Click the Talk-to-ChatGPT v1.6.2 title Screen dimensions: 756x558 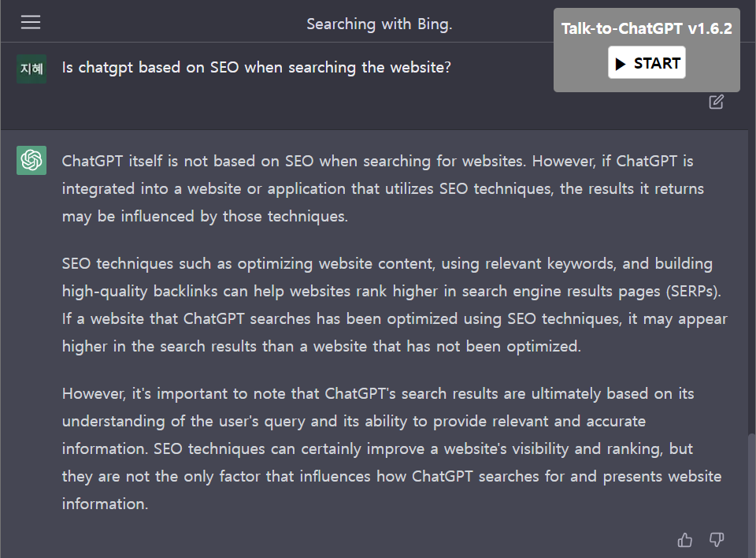point(647,28)
